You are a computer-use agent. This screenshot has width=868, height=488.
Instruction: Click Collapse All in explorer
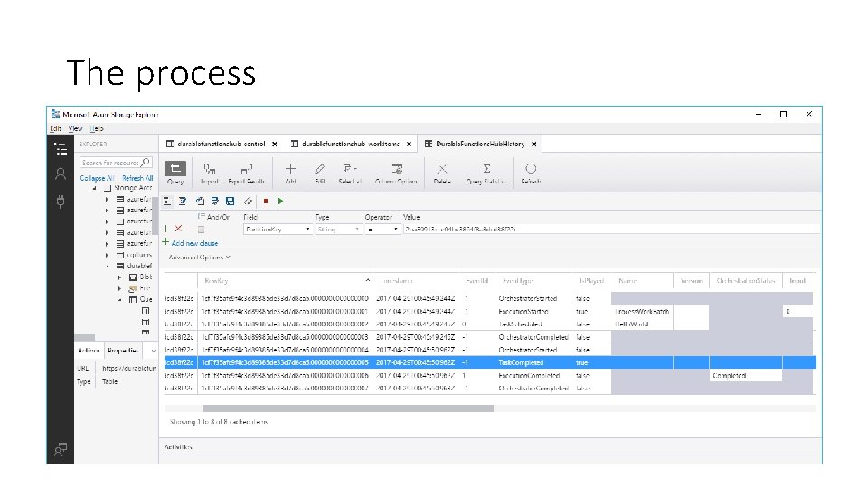tap(97, 178)
